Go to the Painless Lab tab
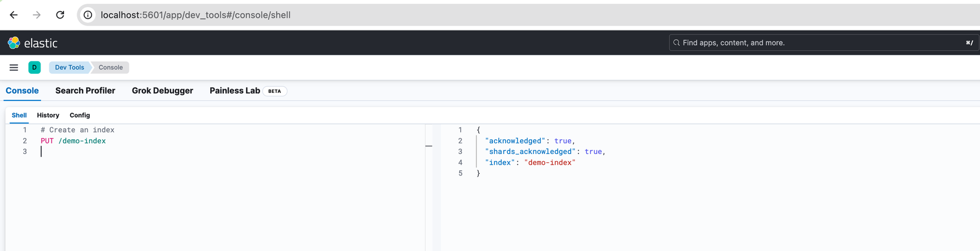 pyautogui.click(x=235, y=91)
